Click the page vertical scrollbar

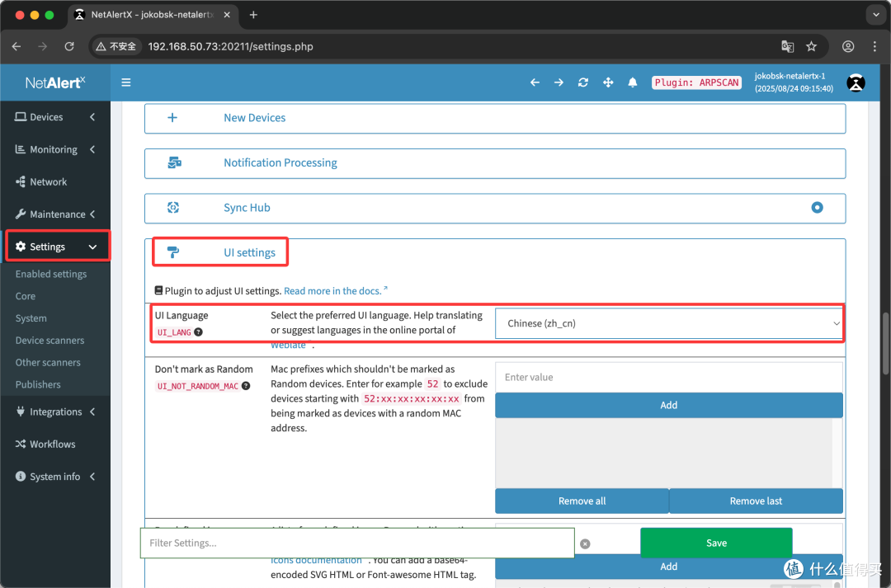(885, 343)
